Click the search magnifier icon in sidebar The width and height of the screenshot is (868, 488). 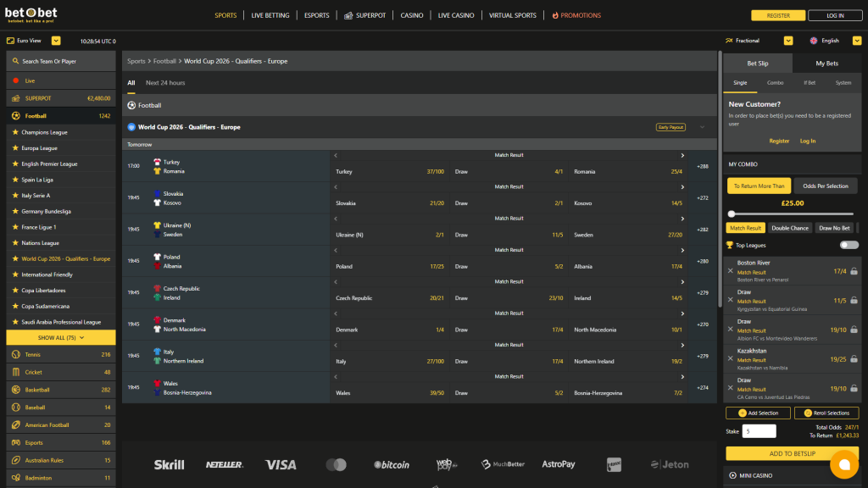pos(15,61)
